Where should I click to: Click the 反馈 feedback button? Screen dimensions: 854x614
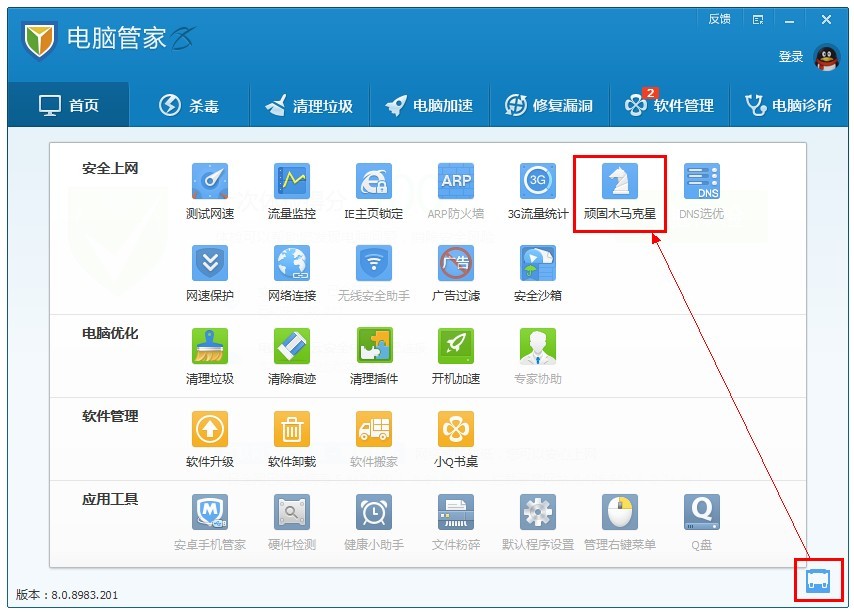point(719,19)
